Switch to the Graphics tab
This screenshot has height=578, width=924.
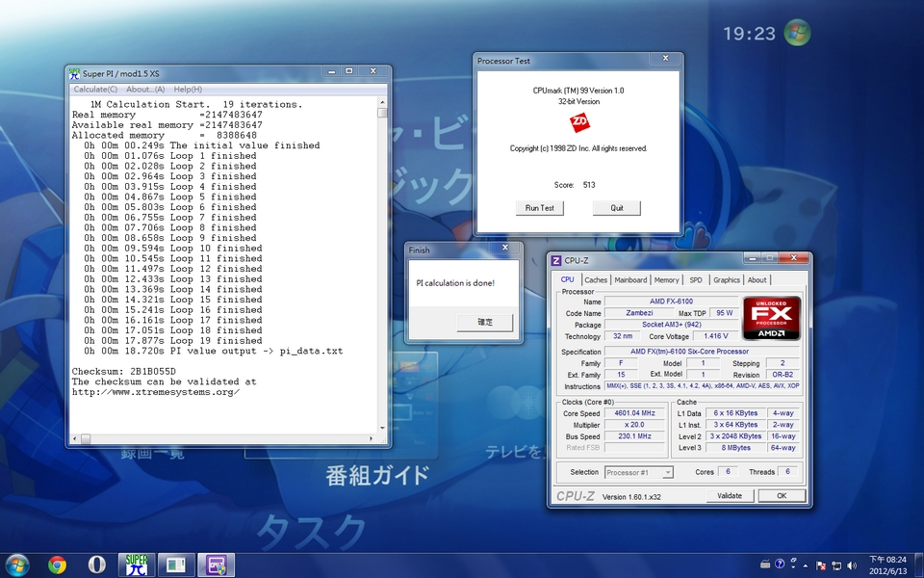coord(727,280)
